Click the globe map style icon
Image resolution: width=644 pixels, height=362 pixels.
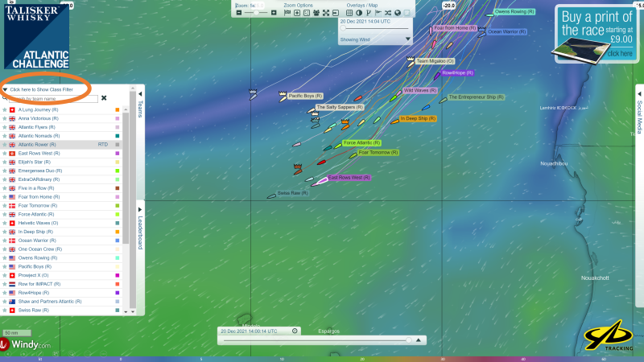click(x=398, y=13)
